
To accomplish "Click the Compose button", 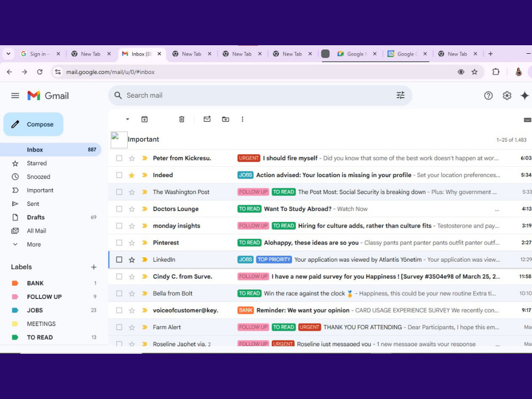I will click(33, 124).
